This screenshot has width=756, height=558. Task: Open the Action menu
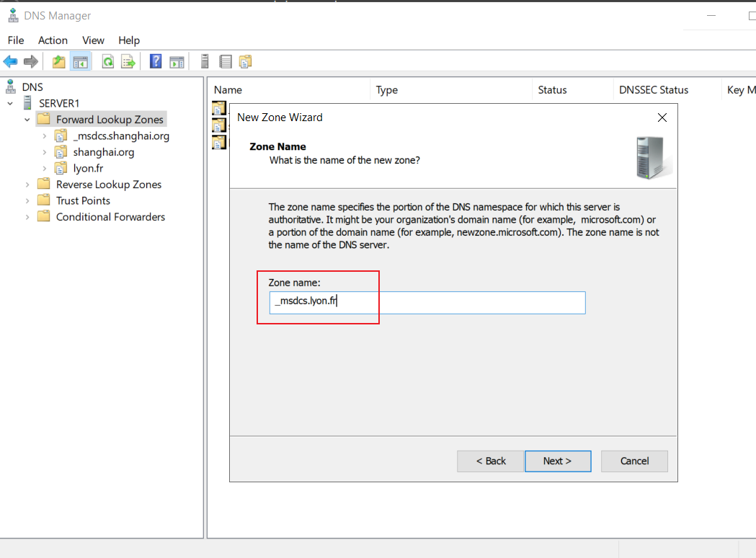[53, 40]
